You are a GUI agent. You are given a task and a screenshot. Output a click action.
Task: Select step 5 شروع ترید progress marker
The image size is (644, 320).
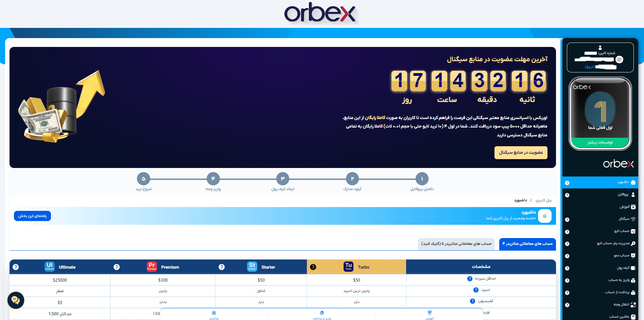(143, 179)
